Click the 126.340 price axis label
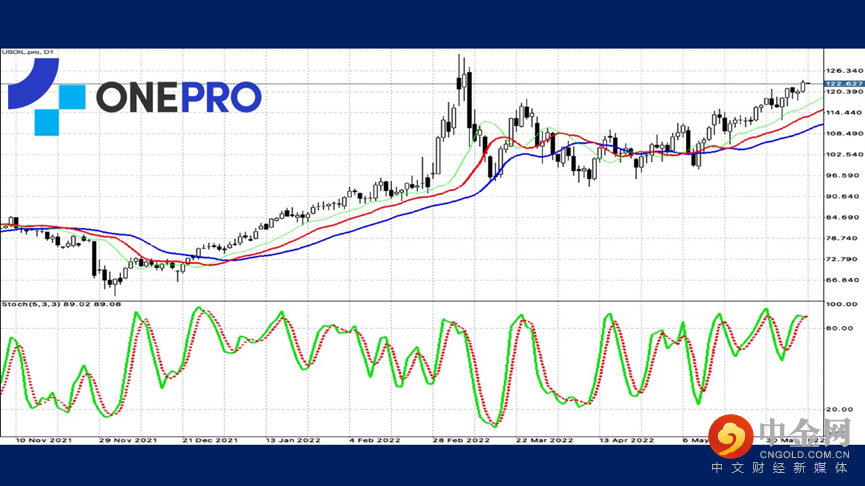The image size is (865, 486). click(x=844, y=71)
